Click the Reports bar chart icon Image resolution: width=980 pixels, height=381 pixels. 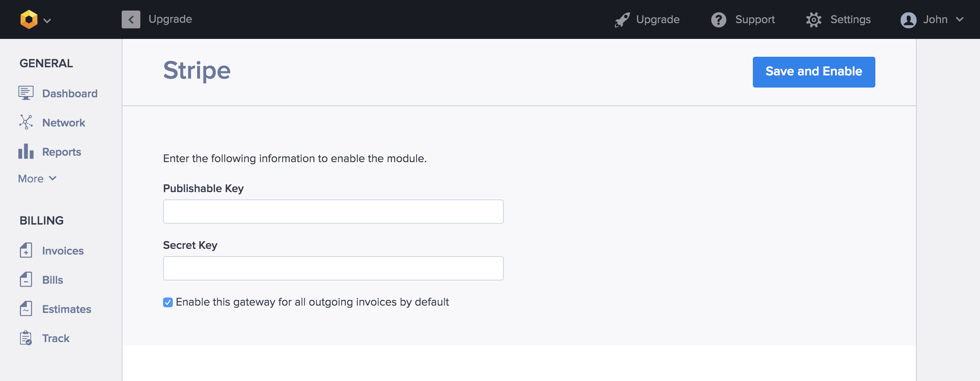coord(26,152)
